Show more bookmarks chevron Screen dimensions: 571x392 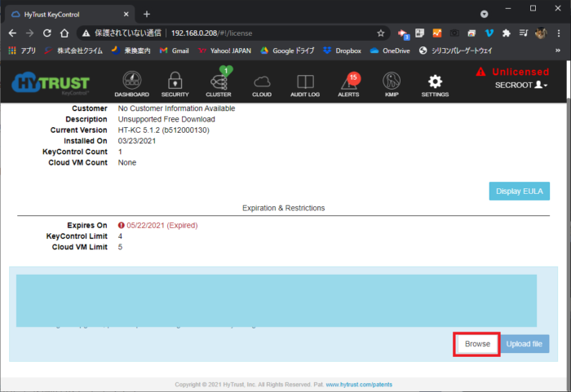[557, 51]
